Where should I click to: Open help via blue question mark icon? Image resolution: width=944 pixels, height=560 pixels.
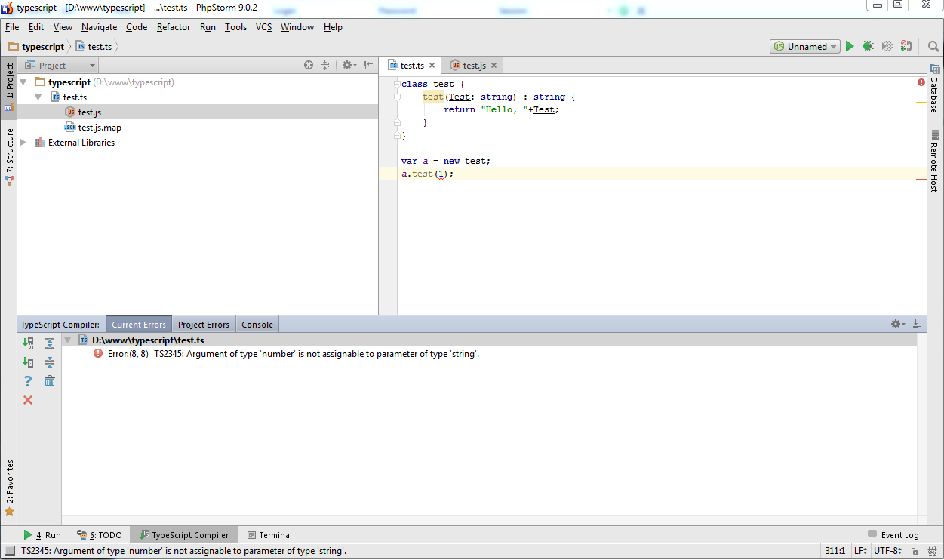28,381
